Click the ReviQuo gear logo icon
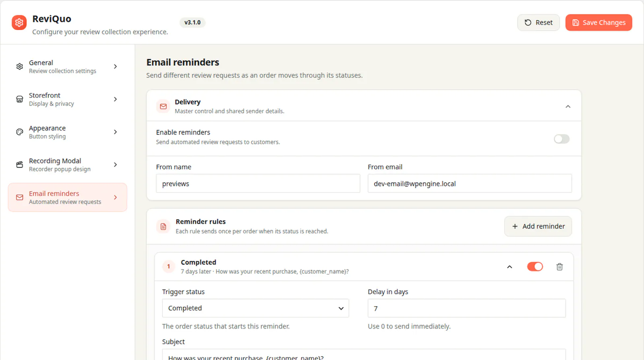This screenshot has width=644, height=360. pyautogui.click(x=19, y=23)
